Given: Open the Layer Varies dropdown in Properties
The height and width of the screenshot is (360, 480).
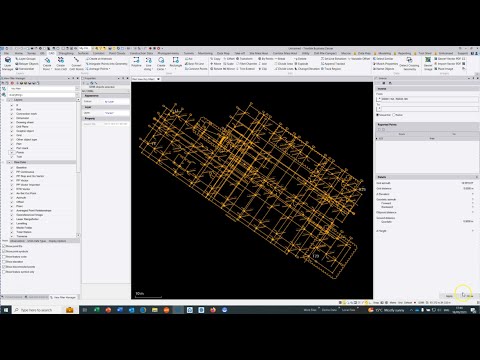Looking at the screenshot, I should tap(116, 113).
